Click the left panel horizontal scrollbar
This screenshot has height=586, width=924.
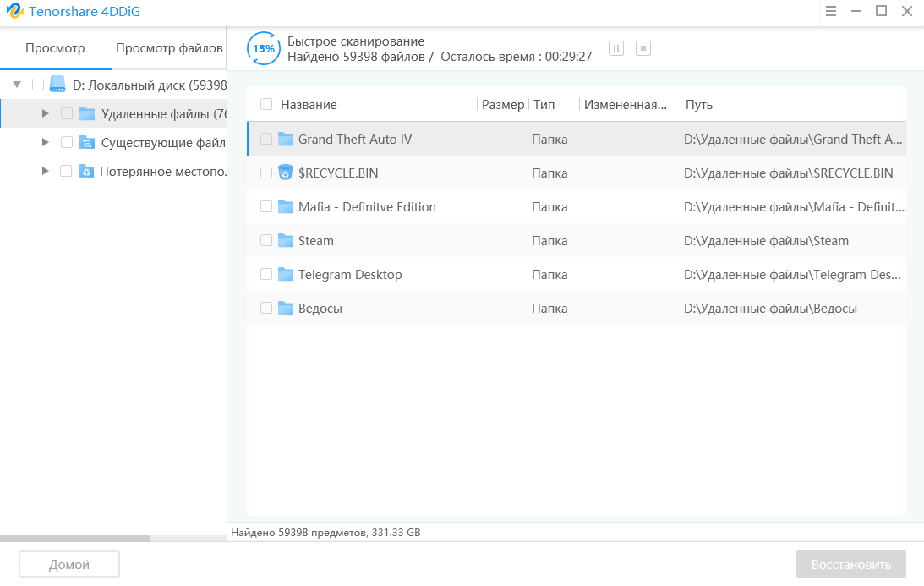coord(75,539)
